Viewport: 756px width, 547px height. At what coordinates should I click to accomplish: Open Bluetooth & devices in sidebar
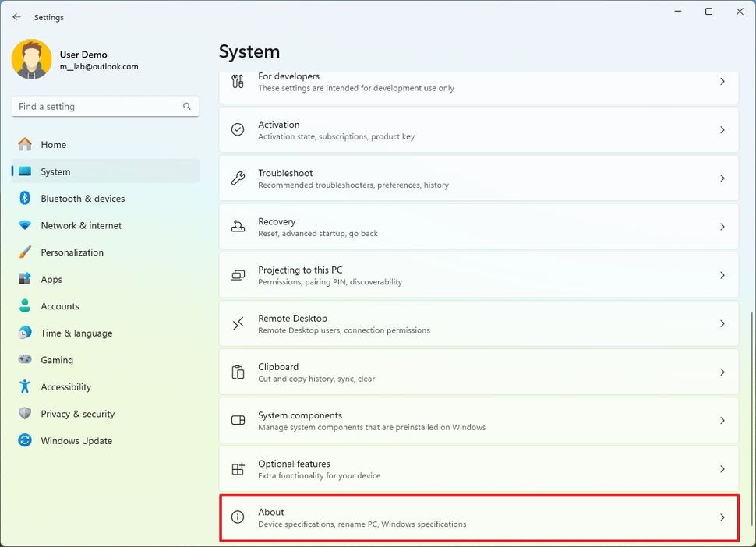pyautogui.click(x=83, y=199)
